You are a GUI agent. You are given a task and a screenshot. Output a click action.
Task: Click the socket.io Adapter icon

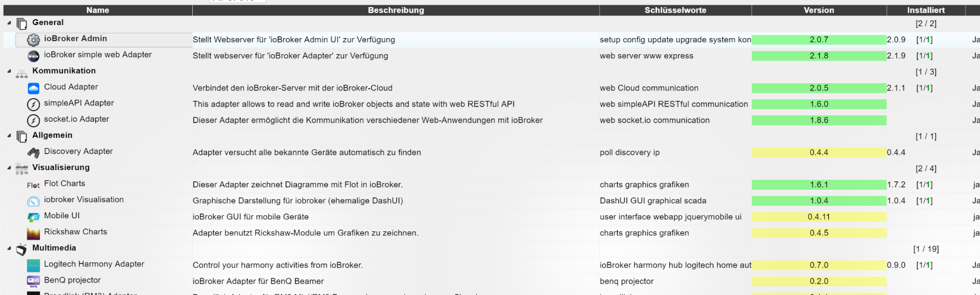click(33, 120)
